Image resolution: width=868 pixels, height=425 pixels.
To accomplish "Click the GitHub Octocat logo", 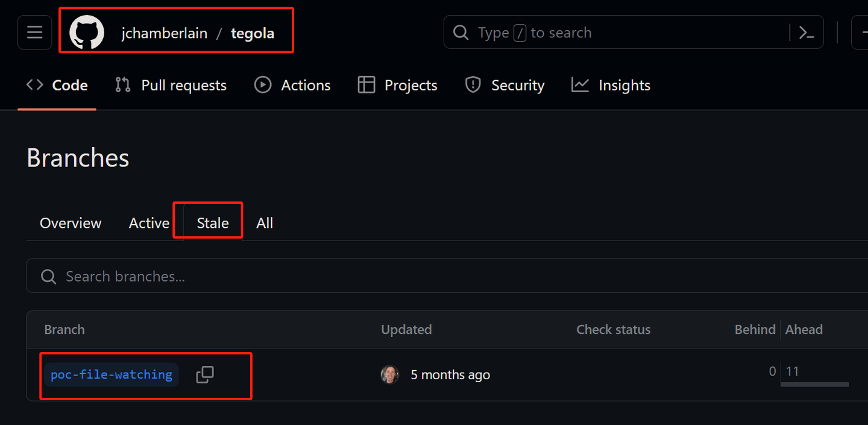I will [x=87, y=33].
